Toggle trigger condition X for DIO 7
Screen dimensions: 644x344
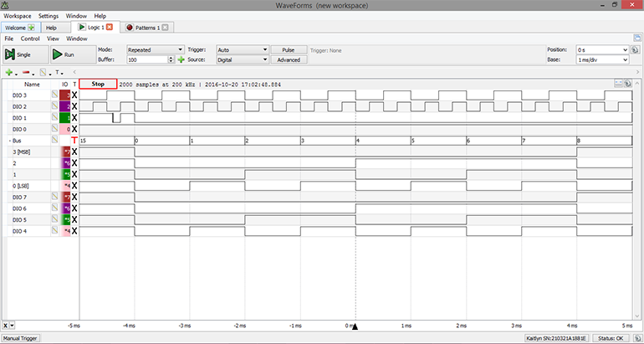pos(74,197)
